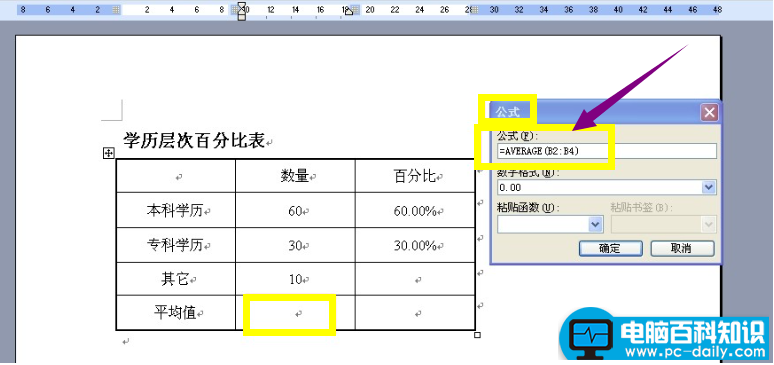774x365 pixels.
Task: Click the right indent marker on ruler
Action: tap(348, 11)
